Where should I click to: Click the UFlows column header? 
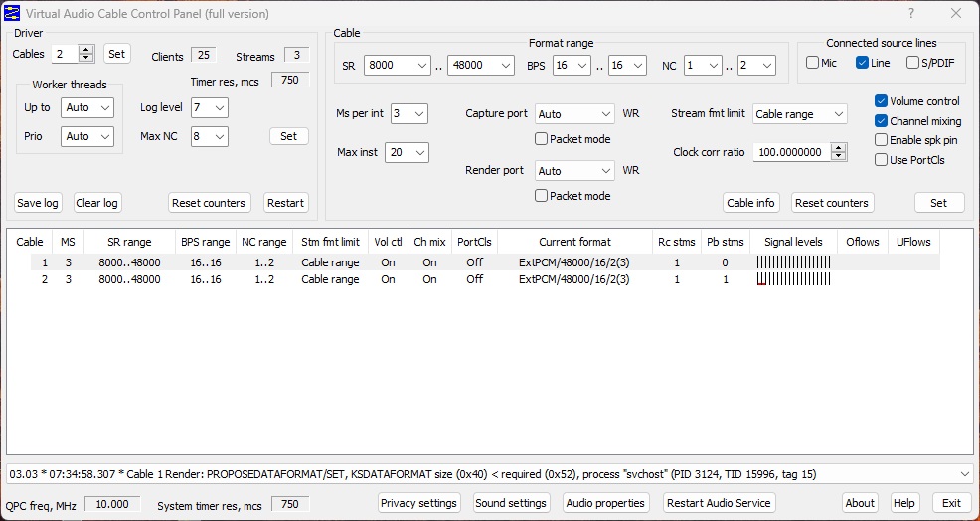pyautogui.click(x=913, y=242)
